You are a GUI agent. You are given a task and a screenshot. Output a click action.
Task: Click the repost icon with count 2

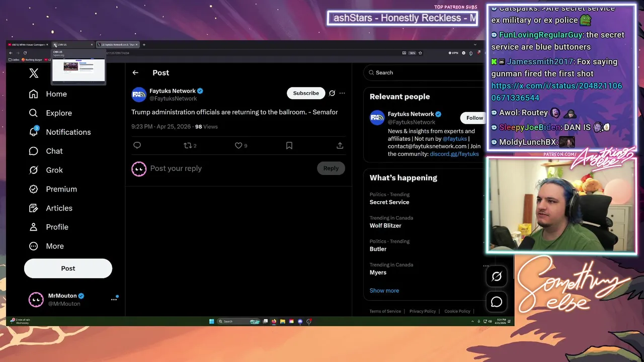(190, 145)
